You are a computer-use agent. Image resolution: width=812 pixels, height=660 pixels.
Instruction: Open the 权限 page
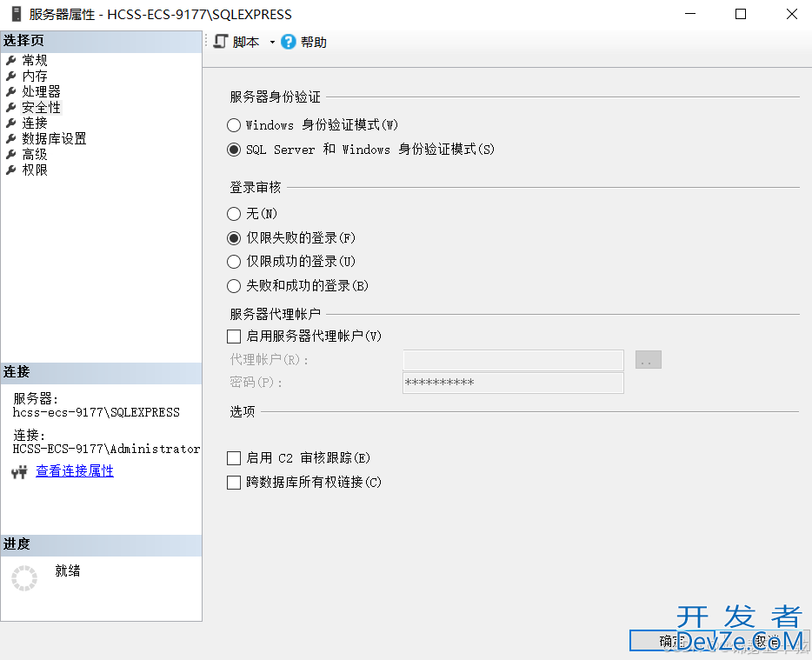pos(35,170)
